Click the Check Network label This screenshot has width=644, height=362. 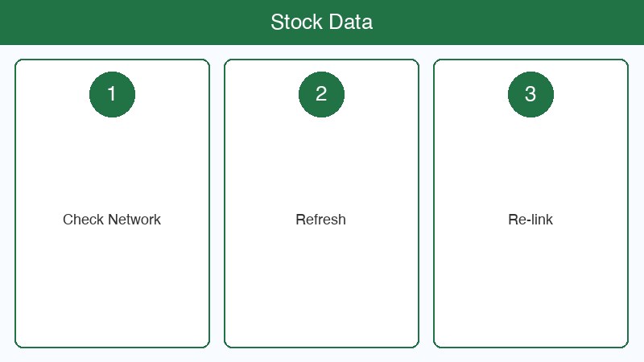pos(112,220)
